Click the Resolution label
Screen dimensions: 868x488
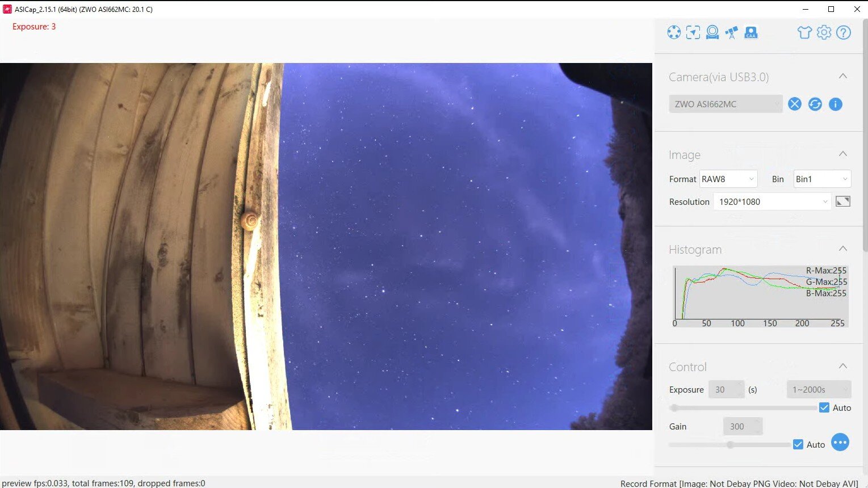(689, 201)
